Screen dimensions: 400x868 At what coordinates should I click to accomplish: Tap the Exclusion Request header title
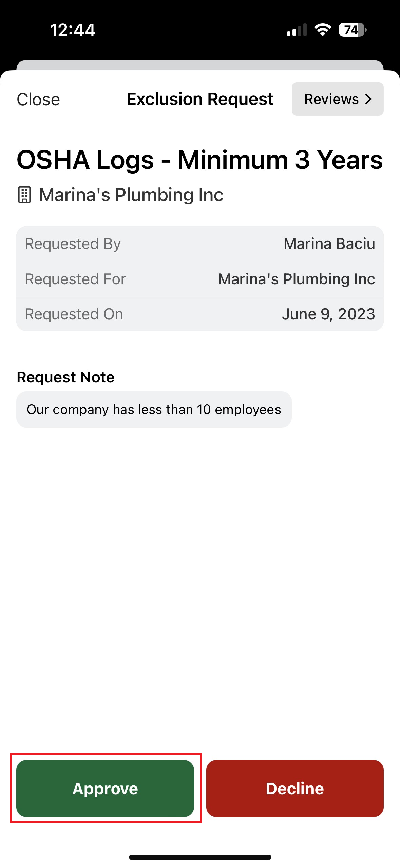pos(200,99)
